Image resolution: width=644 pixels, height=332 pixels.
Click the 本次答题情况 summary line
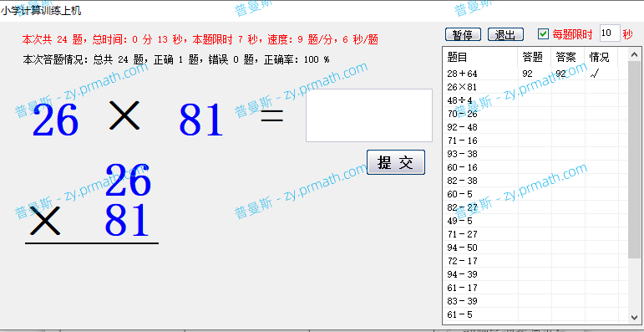point(175,59)
